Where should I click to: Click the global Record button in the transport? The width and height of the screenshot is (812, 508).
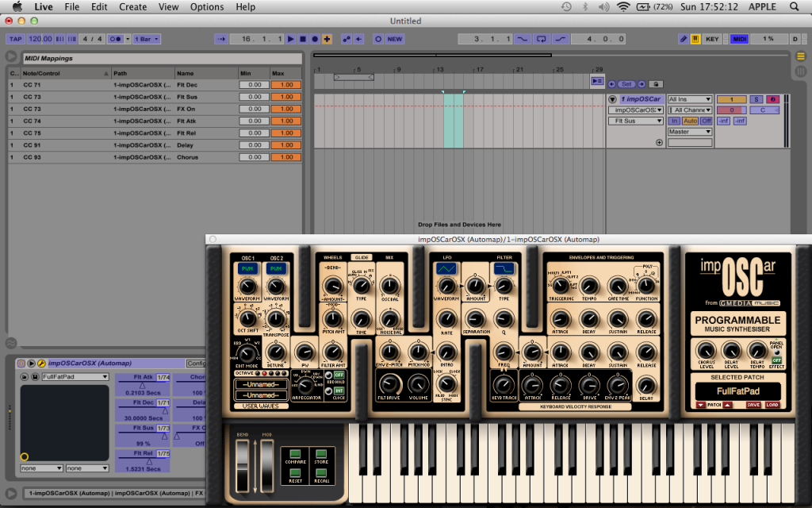(x=315, y=39)
